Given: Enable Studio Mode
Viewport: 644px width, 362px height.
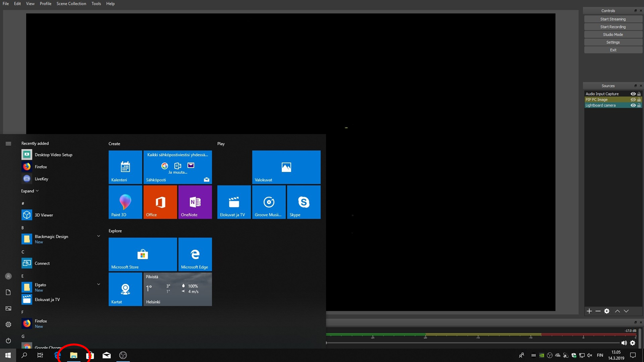Looking at the screenshot, I should tap(613, 35).
